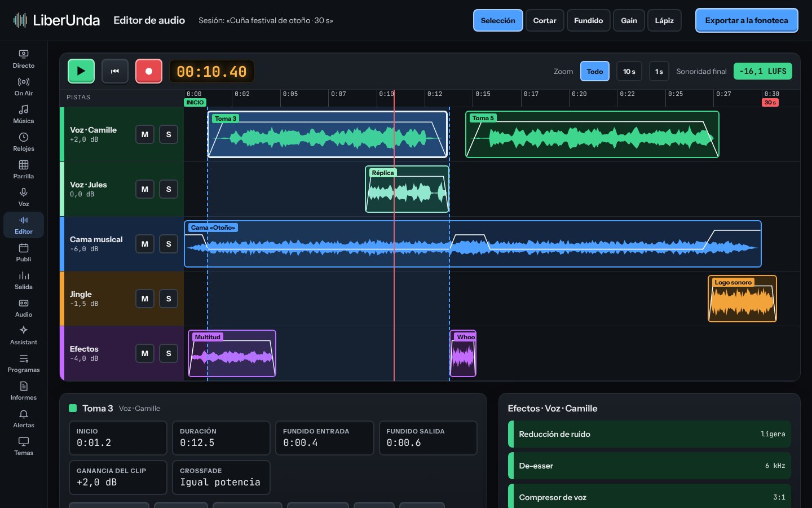Solo the Voz · Camille track
This screenshot has height=508, width=812.
pyautogui.click(x=169, y=134)
